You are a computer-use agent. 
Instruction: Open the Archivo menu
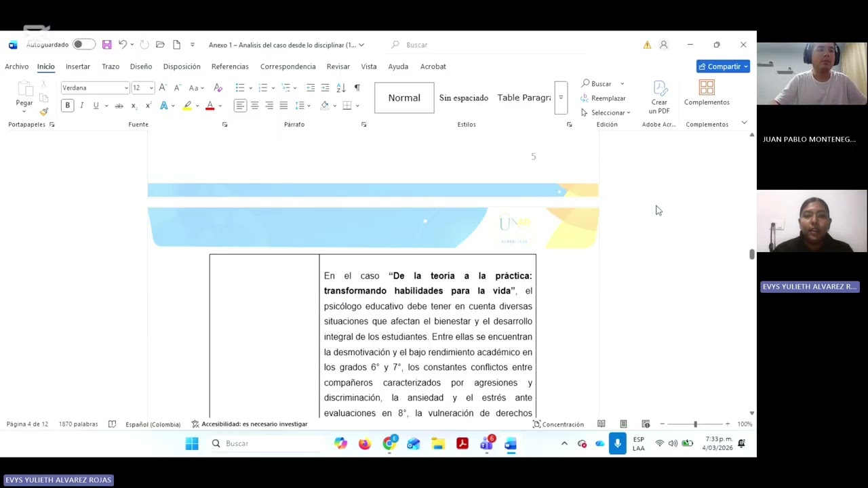17,66
